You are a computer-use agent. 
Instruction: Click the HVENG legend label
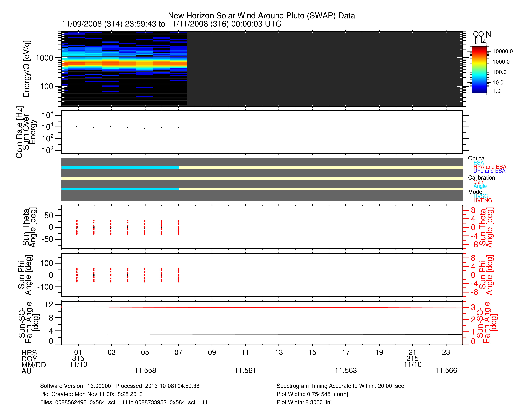pos(483,200)
